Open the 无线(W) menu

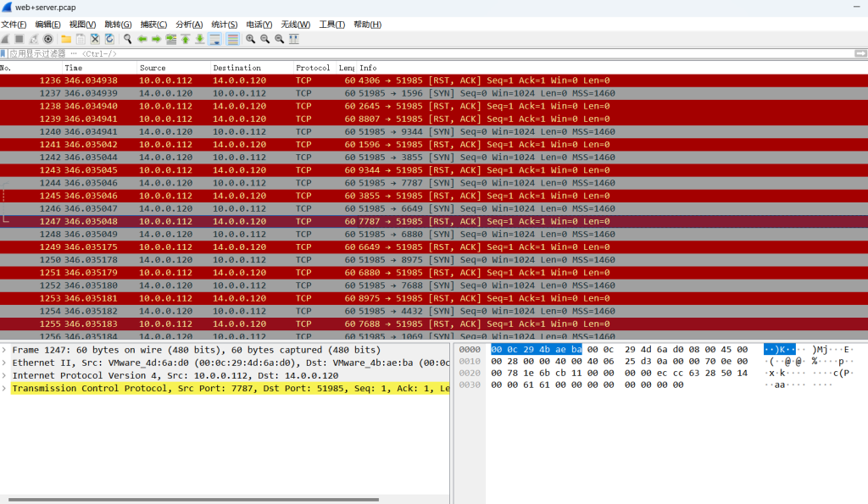[x=296, y=25]
